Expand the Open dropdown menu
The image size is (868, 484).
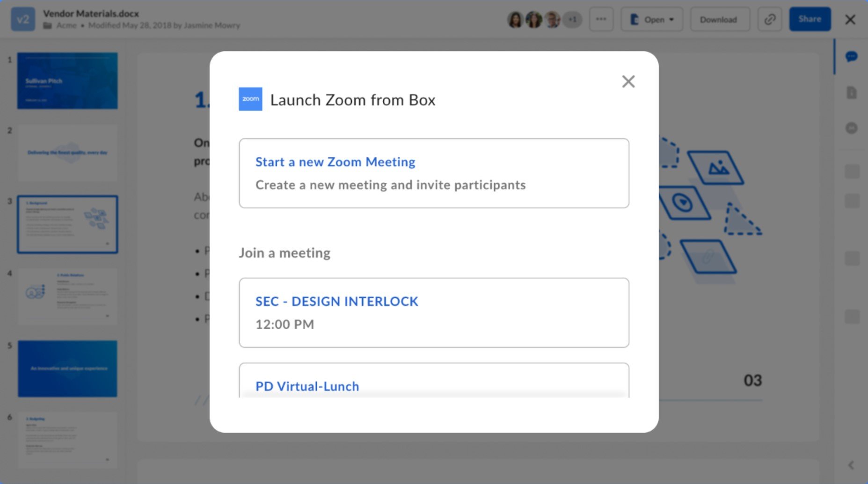click(x=652, y=19)
